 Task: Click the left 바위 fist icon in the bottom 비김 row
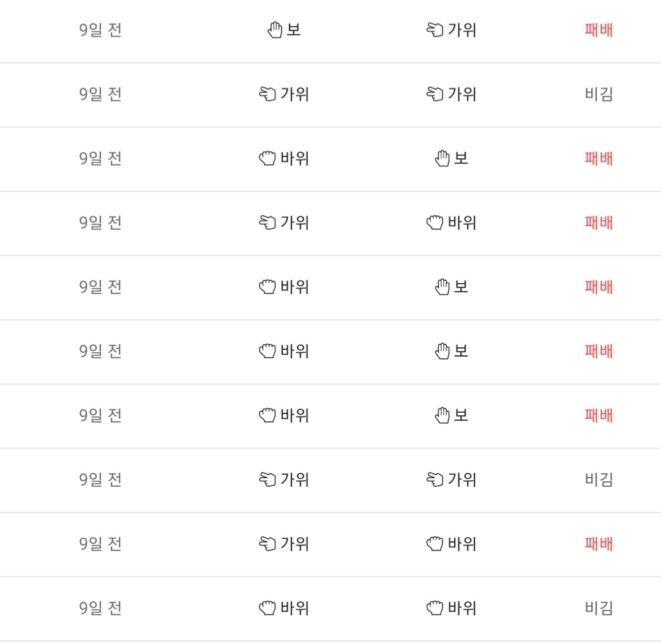(267, 608)
